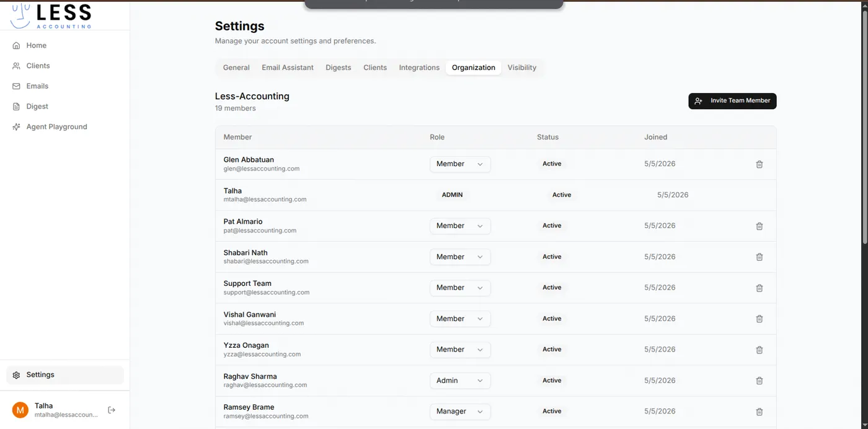This screenshot has width=868, height=429.
Task: Click the Emails envelope icon
Action: click(x=16, y=86)
